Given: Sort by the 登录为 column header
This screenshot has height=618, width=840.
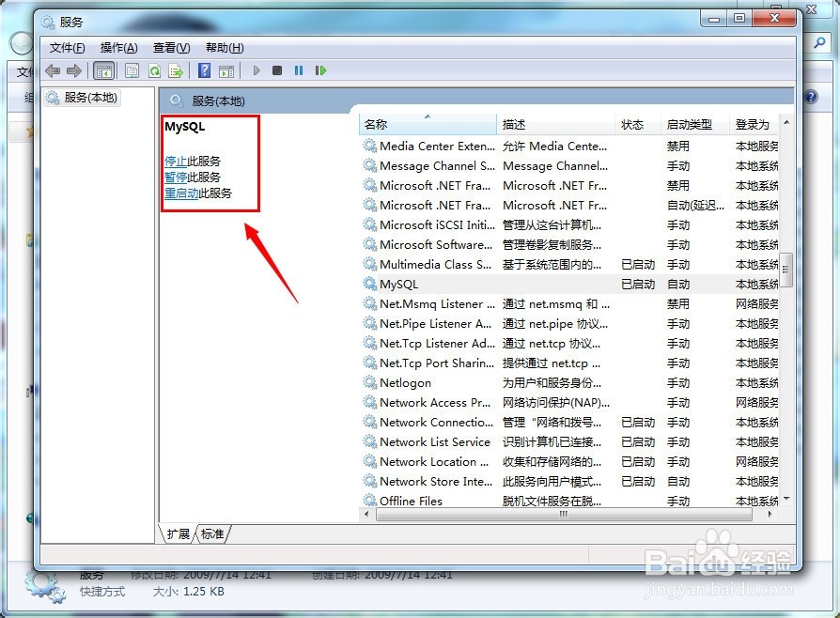Looking at the screenshot, I should 754,125.
